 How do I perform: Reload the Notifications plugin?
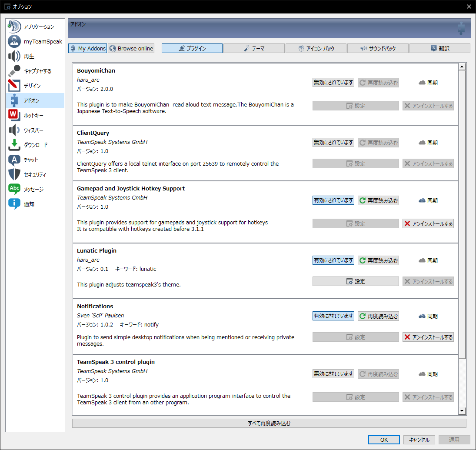click(378, 316)
